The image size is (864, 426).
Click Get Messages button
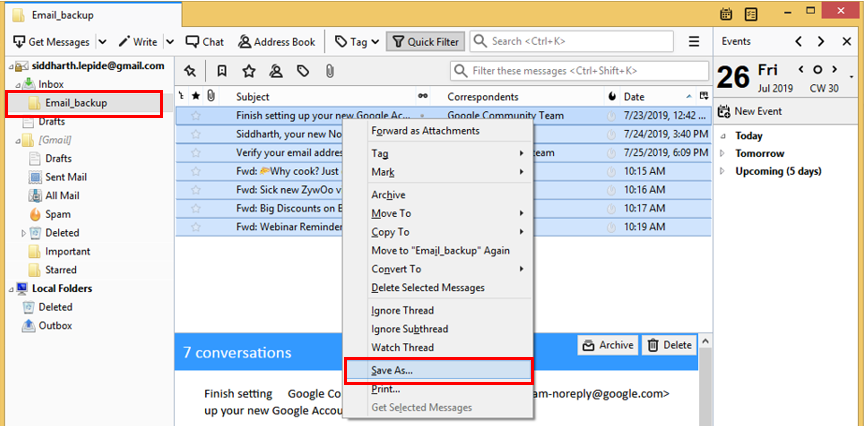click(x=51, y=42)
